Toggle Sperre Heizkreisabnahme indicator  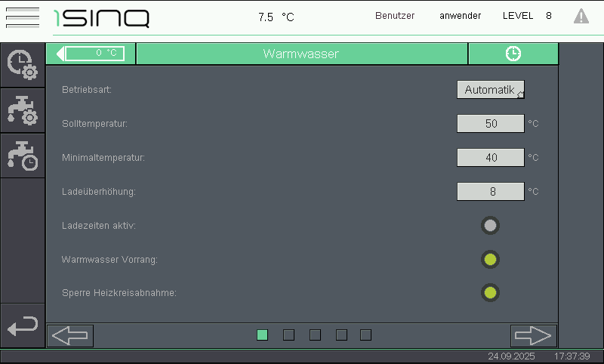pos(490,292)
